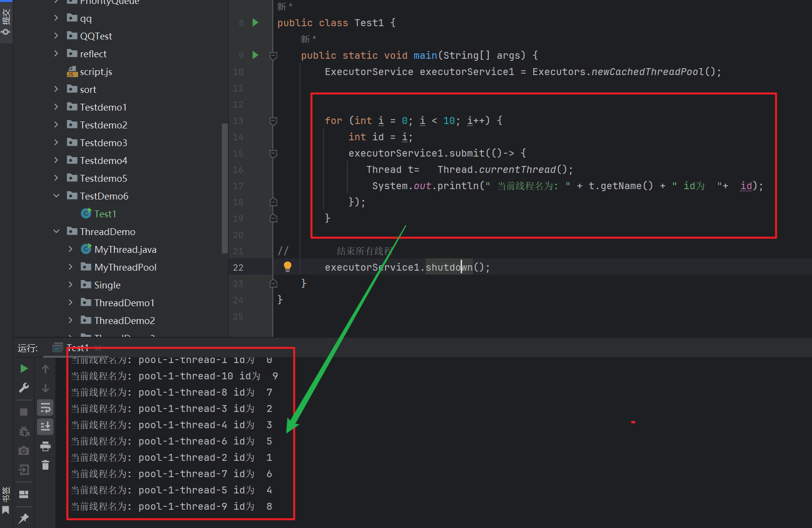The image size is (812, 528).
Task: Click the yellow lightbulb intention icon
Action: click(x=288, y=267)
